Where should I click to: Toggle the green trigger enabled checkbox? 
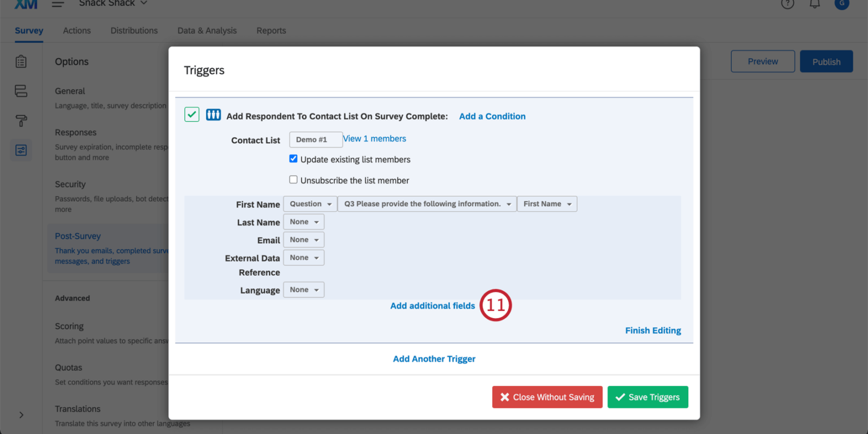coord(192,115)
